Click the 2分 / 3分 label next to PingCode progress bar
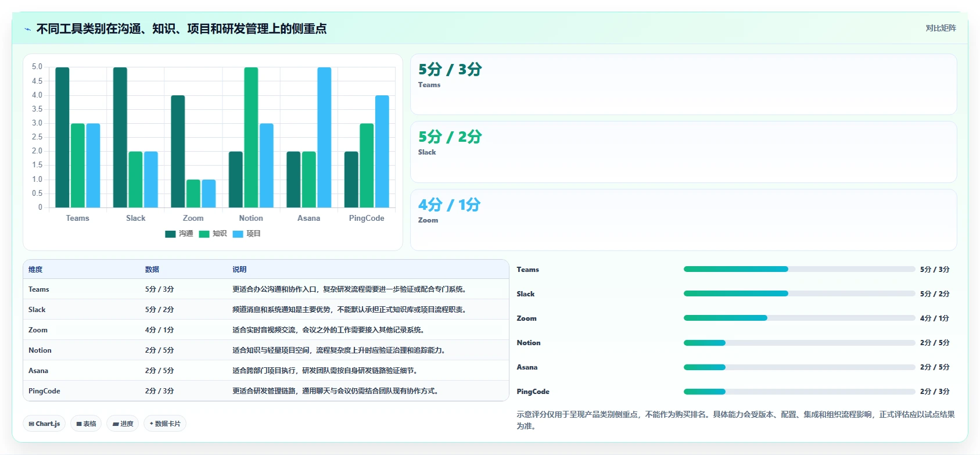 pyautogui.click(x=935, y=392)
